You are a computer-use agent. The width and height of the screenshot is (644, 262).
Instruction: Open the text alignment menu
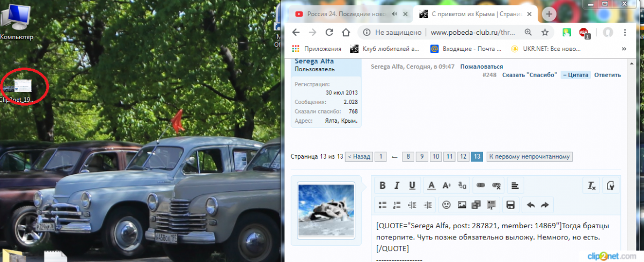point(515,185)
